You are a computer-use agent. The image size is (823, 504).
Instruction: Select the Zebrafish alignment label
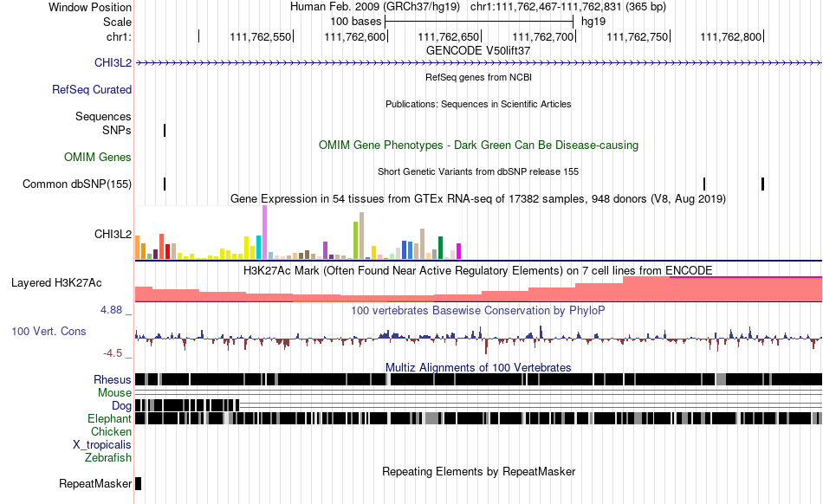click(x=108, y=458)
